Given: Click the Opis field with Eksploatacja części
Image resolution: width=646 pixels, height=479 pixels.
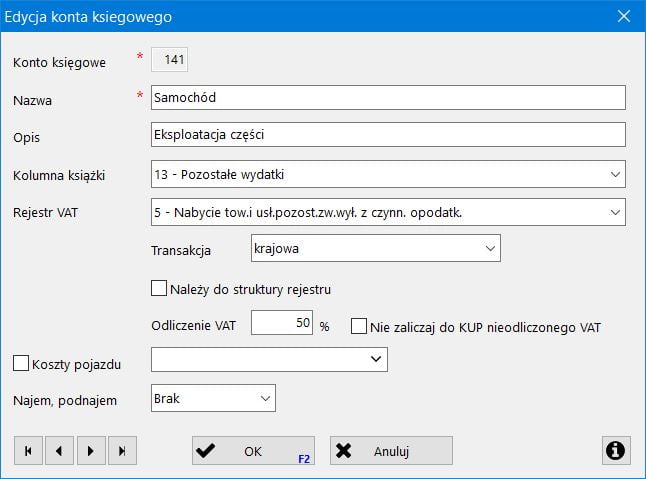Looking at the screenshot, I should point(387,134).
